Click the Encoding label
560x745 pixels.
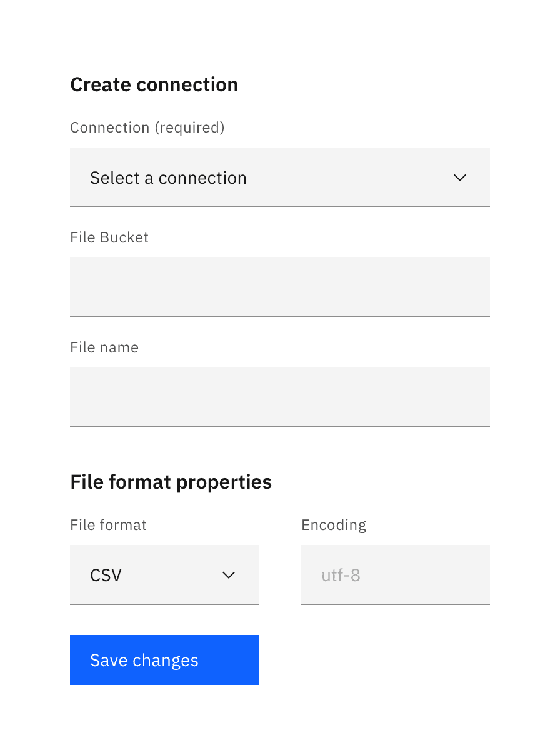[x=334, y=525]
